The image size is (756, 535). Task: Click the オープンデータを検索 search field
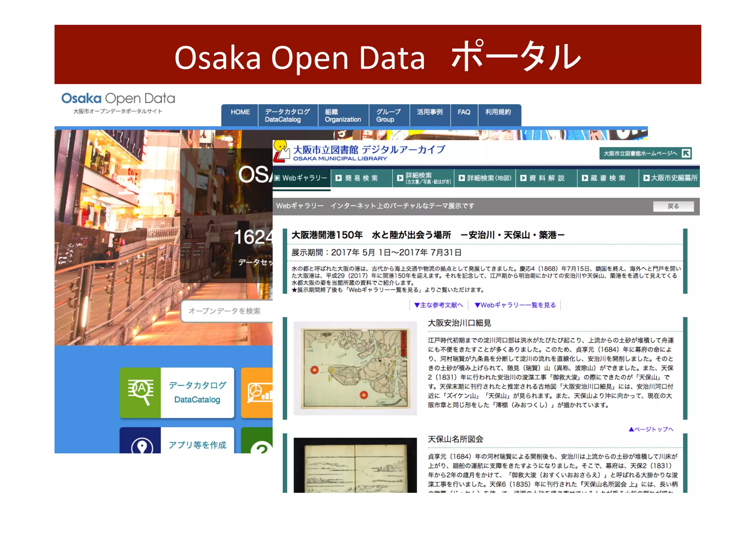pyautogui.click(x=227, y=311)
